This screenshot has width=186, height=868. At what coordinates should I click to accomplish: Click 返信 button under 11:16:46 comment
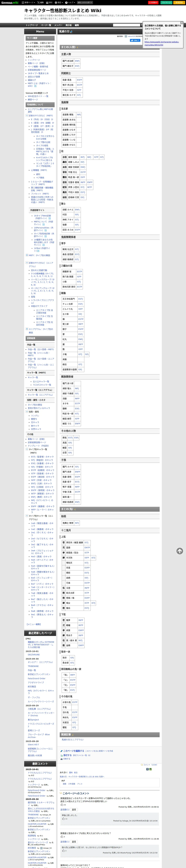click(x=74, y=841)
